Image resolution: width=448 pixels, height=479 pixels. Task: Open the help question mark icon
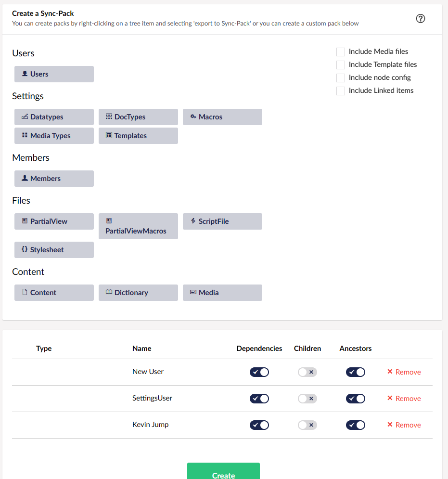point(420,19)
